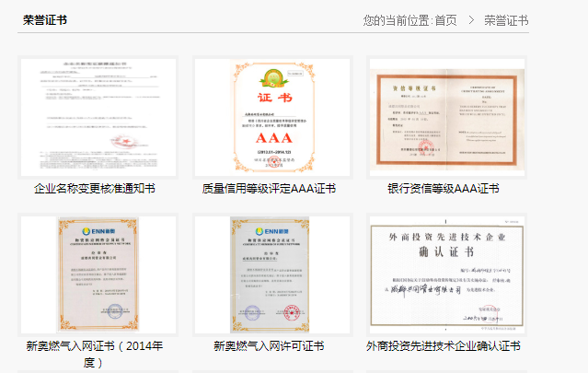588x373 pixels.
Task: View the ENN 2014 入网证书 thumbnail
Action: click(98, 274)
